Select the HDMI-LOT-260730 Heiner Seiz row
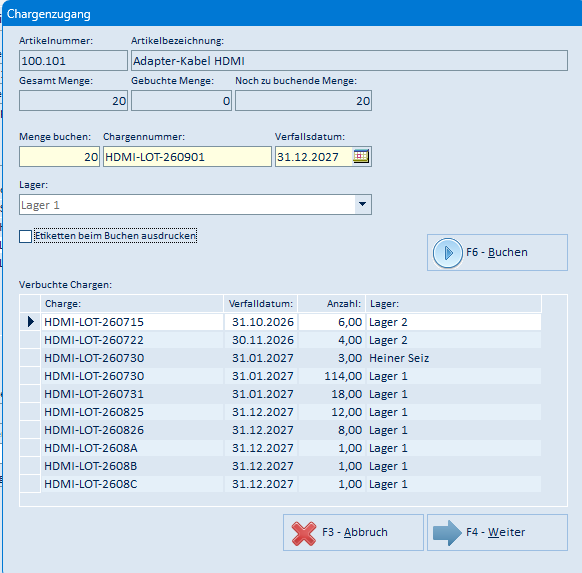The image size is (582, 573). [x=281, y=358]
